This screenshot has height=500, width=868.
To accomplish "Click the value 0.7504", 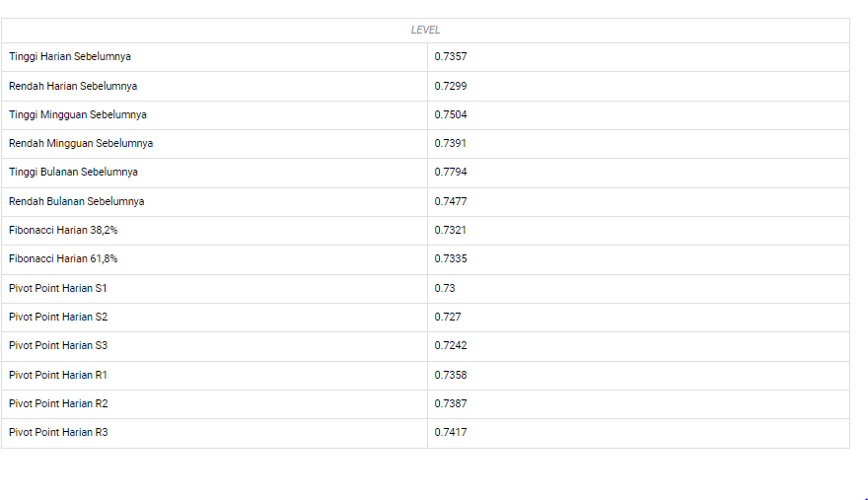I will 451,114.
